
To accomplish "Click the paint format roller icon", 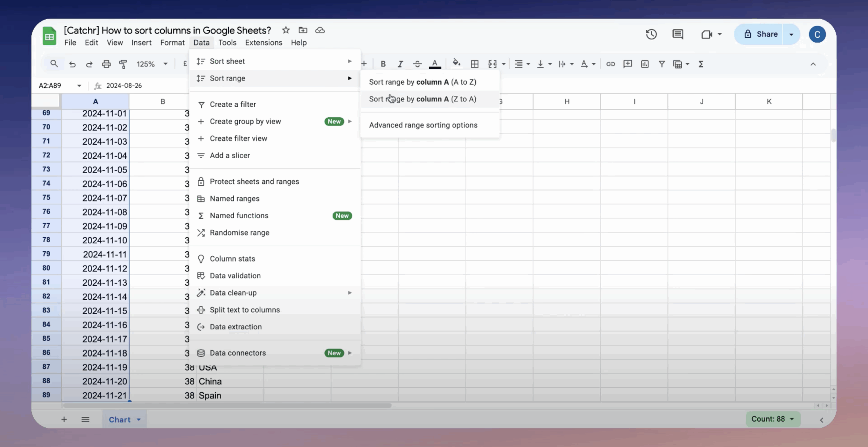I will point(123,64).
